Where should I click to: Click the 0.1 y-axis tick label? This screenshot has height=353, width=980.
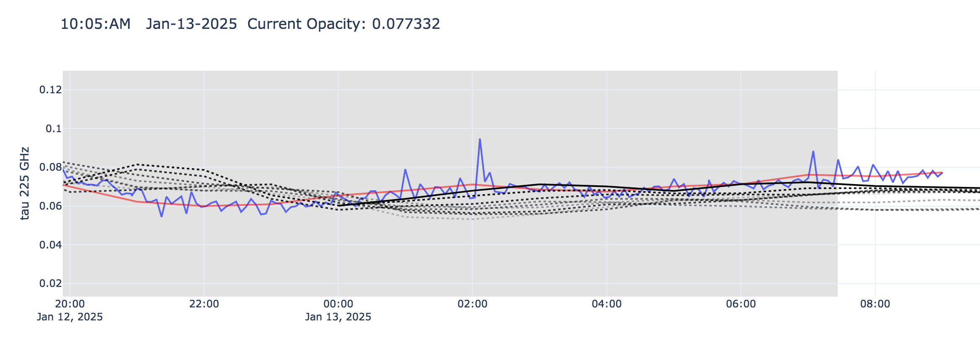(53, 129)
